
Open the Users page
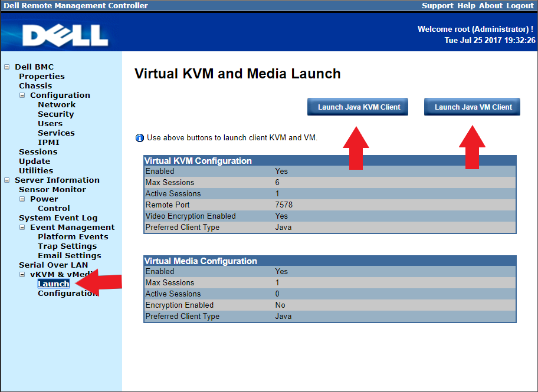[50, 123]
